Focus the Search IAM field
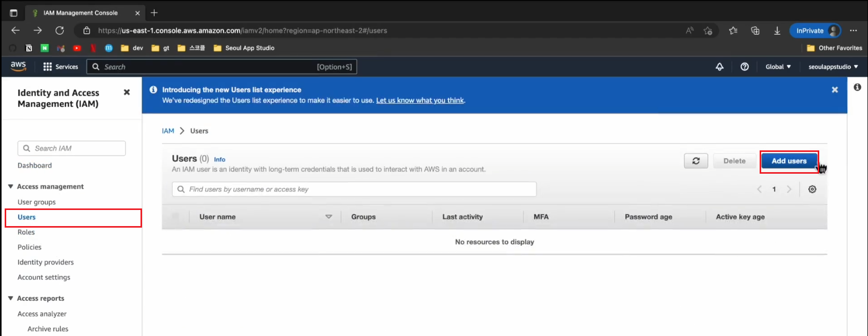 pyautogui.click(x=72, y=148)
